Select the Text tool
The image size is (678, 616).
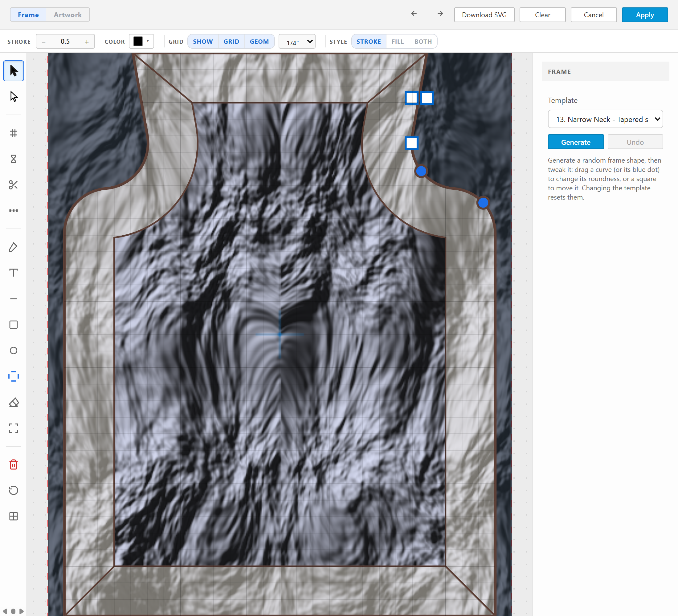(x=14, y=273)
